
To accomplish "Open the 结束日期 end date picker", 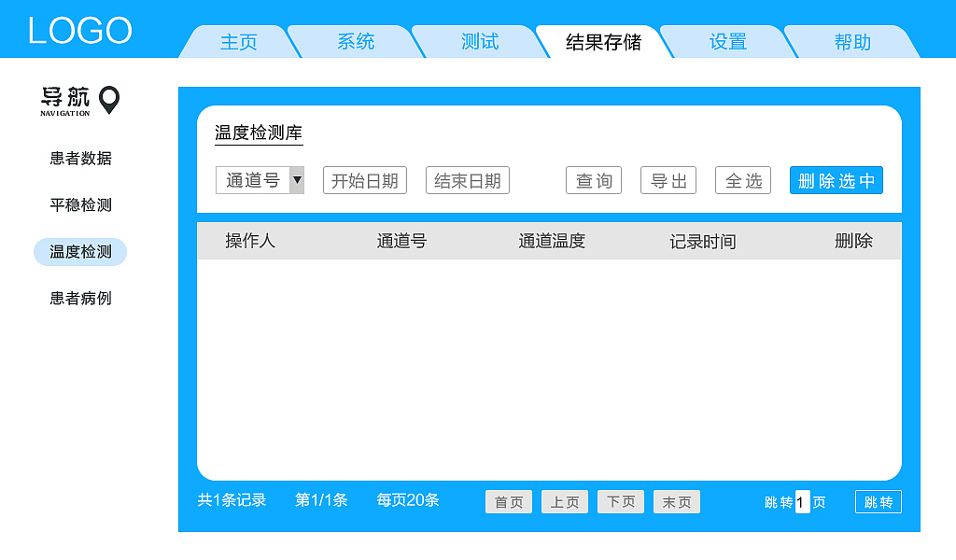I will click(467, 180).
